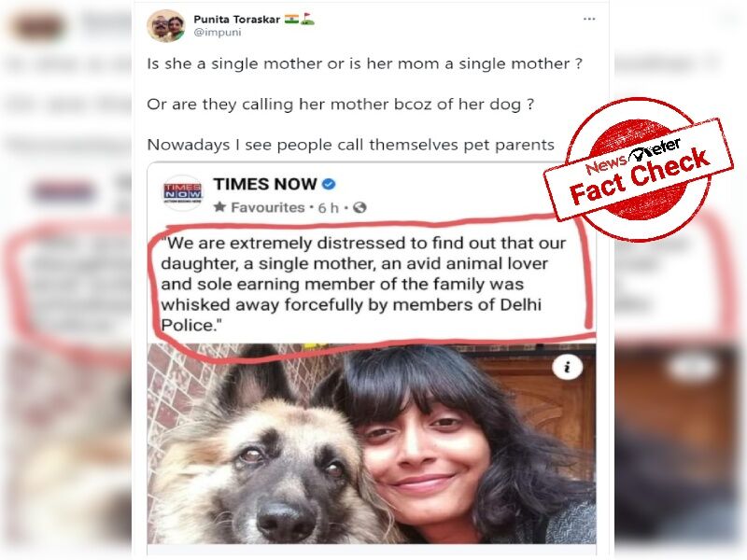Click the blue verified badge next to TIMES NOW
Screen dimensions: 747x560
coord(329,184)
